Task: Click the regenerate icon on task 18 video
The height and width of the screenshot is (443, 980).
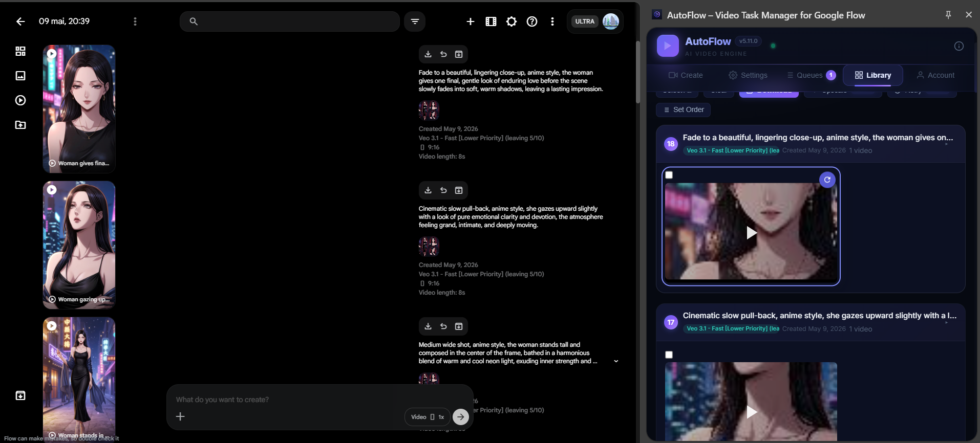Action: [x=827, y=180]
